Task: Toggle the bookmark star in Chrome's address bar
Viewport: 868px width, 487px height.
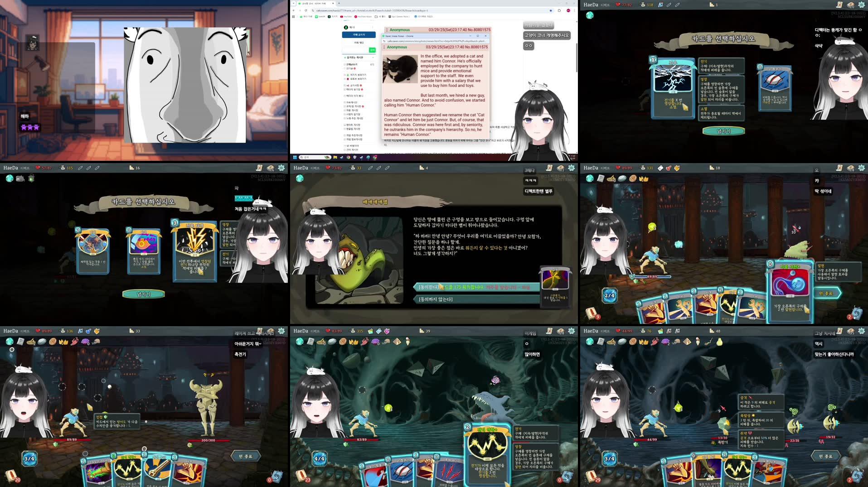Action: tap(550, 10)
